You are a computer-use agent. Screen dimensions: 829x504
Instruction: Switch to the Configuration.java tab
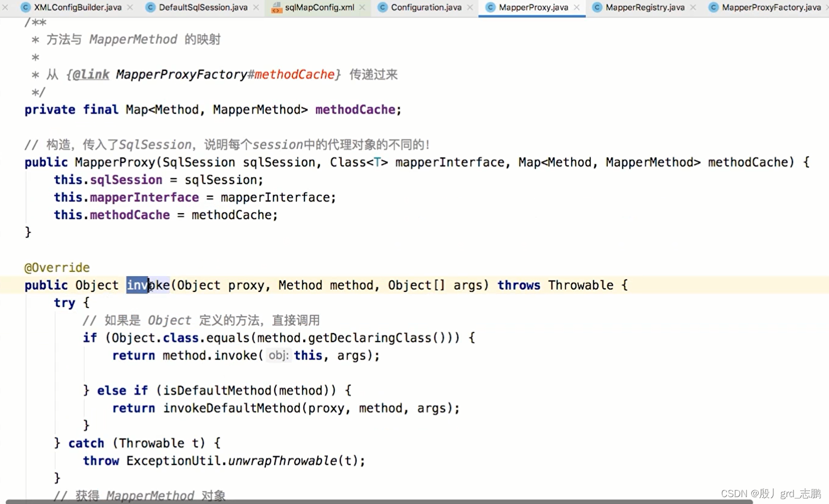point(426,7)
